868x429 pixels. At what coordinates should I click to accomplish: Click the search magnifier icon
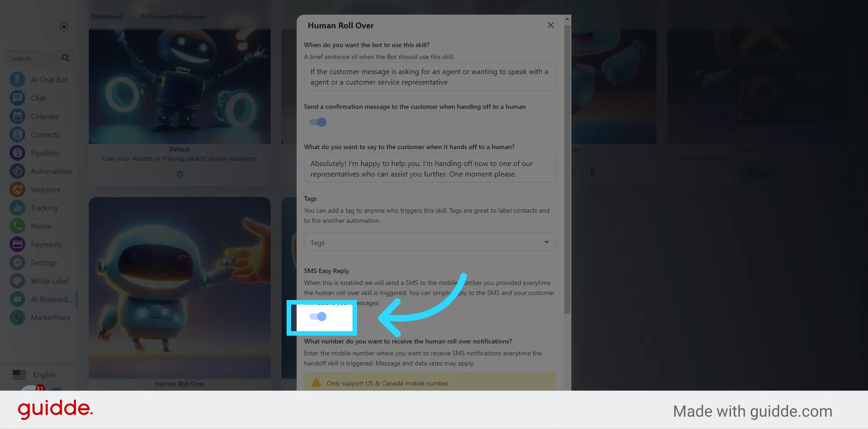pyautogui.click(x=65, y=58)
